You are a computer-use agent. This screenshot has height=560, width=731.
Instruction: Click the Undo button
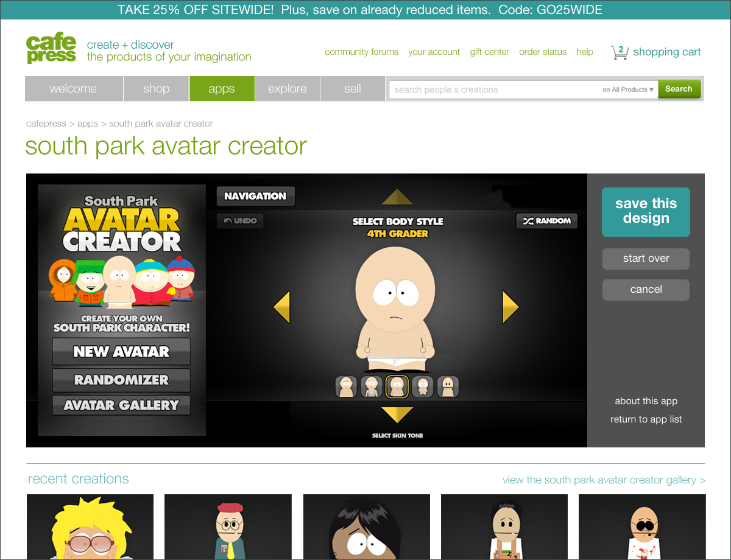pyautogui.click(x=240, y=221)
